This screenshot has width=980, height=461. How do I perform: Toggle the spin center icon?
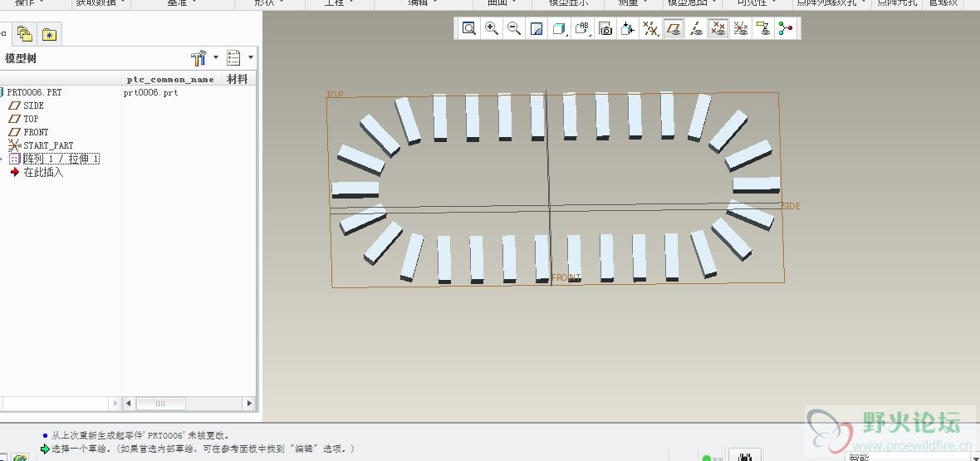pyautogui.click(x=785, y=28)
